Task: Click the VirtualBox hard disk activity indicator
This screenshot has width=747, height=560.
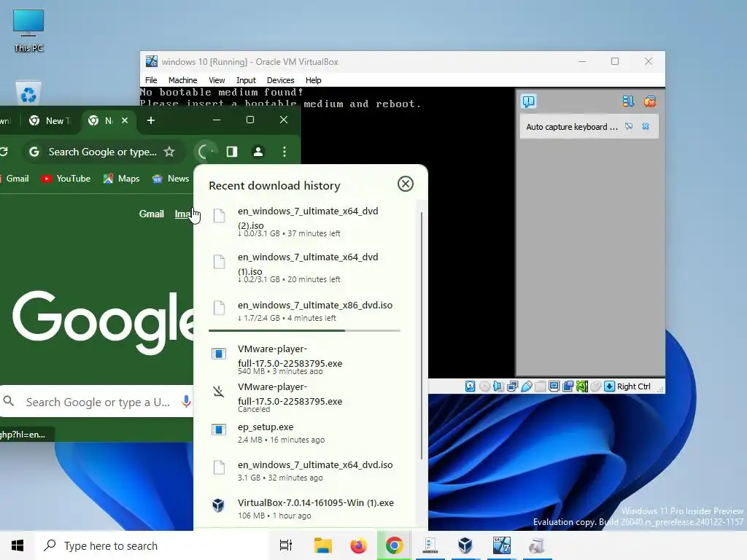Action: coord(471,386)
